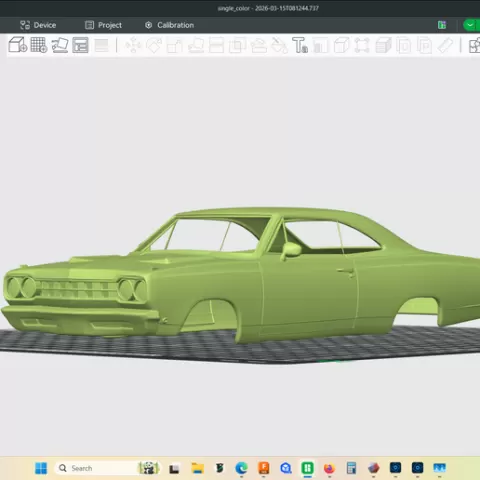Open the Windows Start menu

coord(41,468)
